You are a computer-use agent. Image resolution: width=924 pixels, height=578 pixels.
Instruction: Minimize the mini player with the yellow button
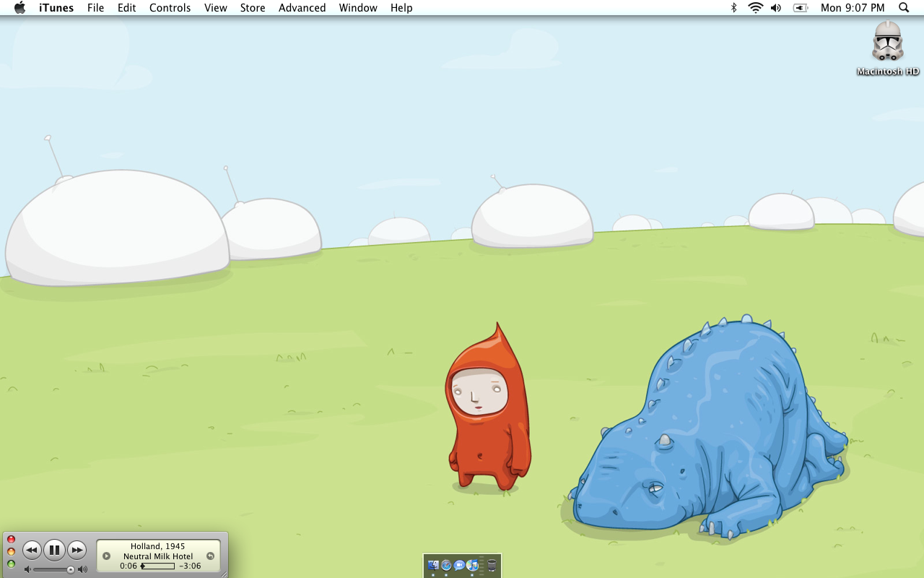(x=11, y=551)
